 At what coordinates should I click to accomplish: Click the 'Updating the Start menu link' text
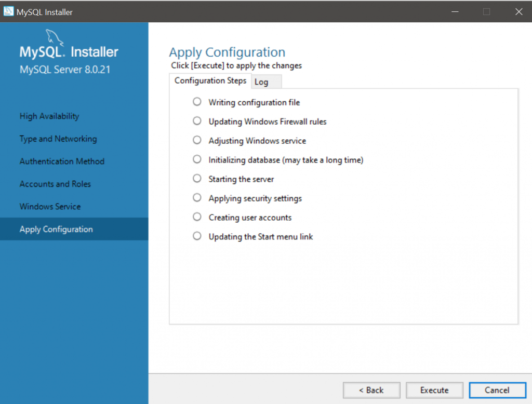[x=261, y=237]
